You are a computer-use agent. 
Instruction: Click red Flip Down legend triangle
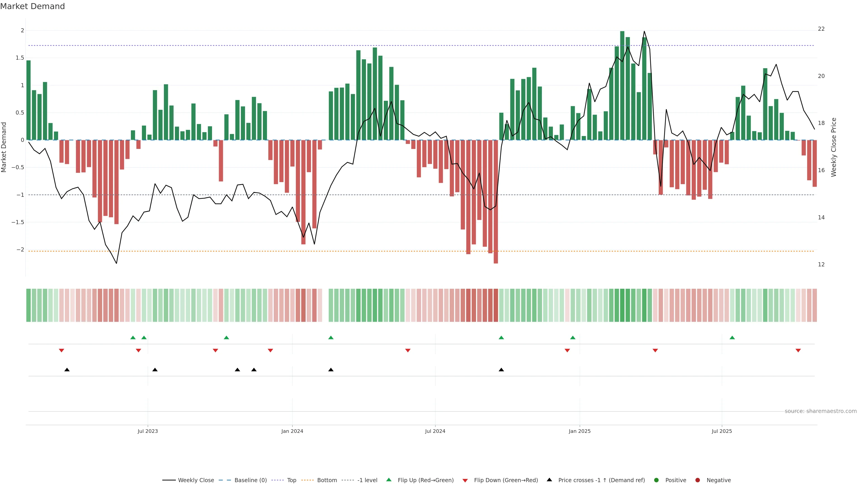coord(465,481)
